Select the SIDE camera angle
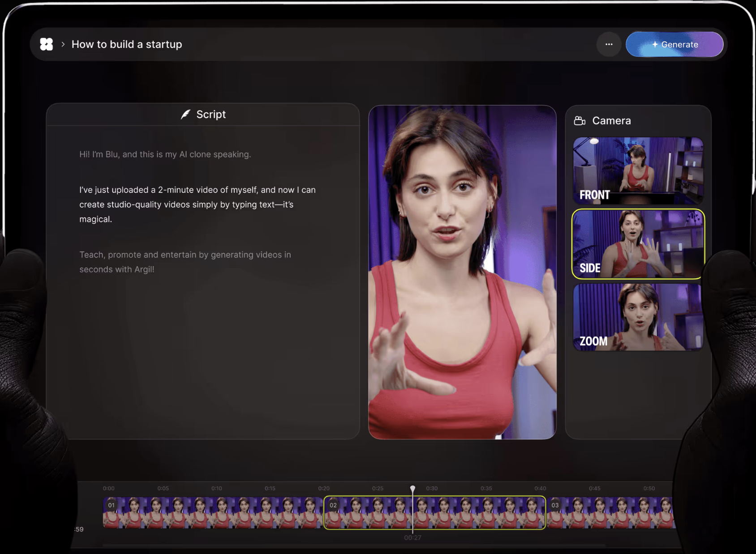 click(638, 244)
